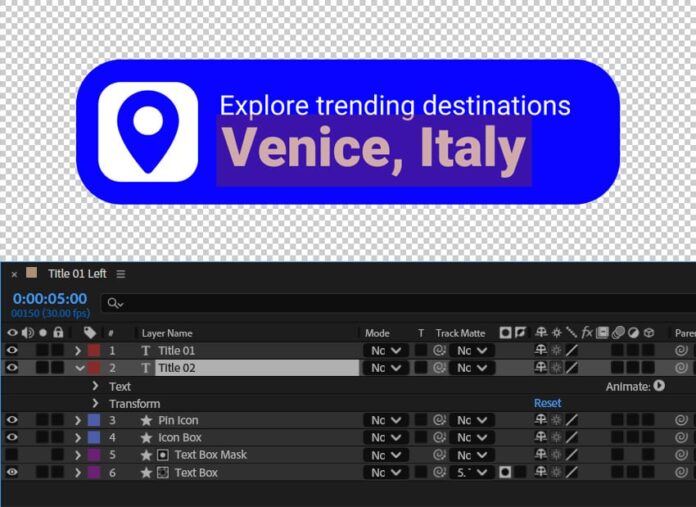The height and width of the screenshot is (507, 696).
Task: Click the Track Matte column header
Action: point(460,333)
